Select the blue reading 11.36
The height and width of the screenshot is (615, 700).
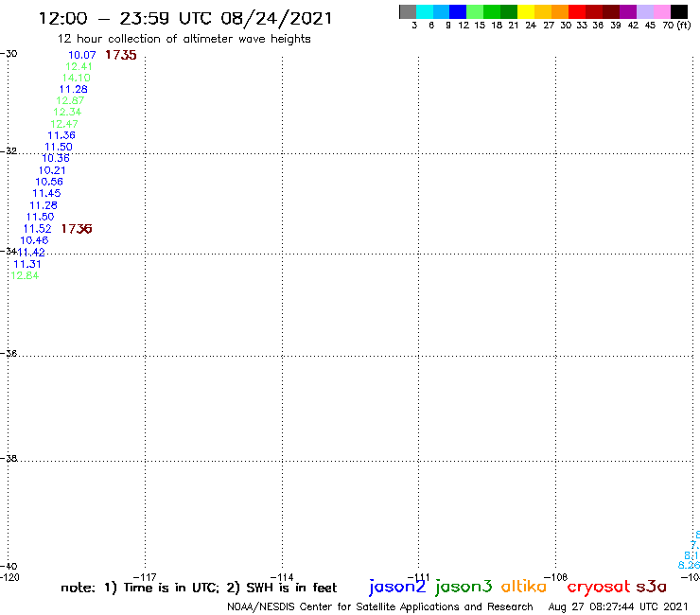tap(61, 135)
